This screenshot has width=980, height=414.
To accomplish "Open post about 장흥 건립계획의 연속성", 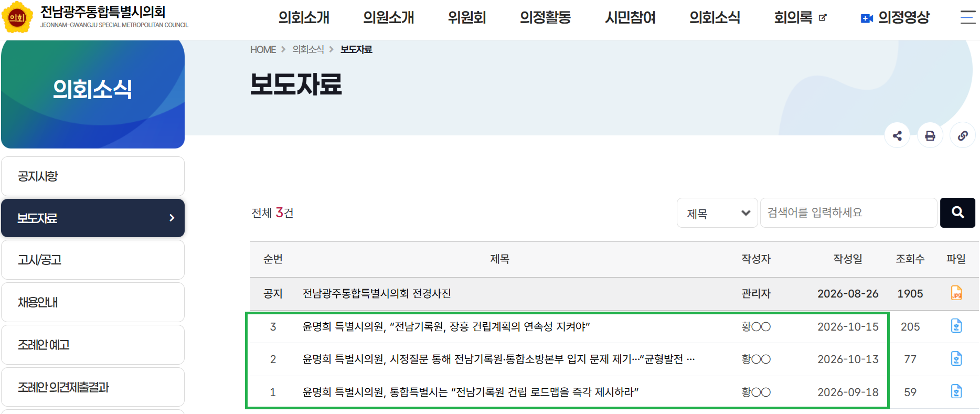I will coord(446,326).
